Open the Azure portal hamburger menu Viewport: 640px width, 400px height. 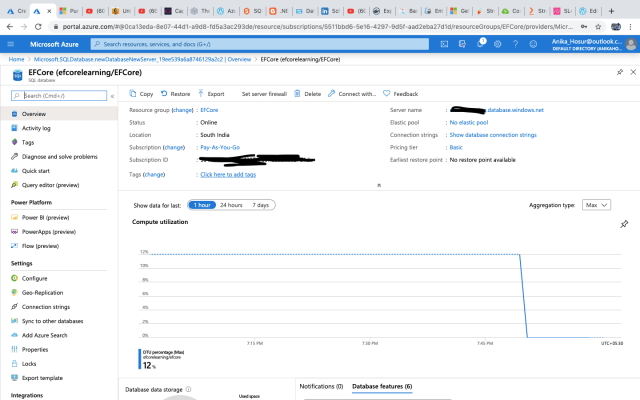[x=11, y=44]
